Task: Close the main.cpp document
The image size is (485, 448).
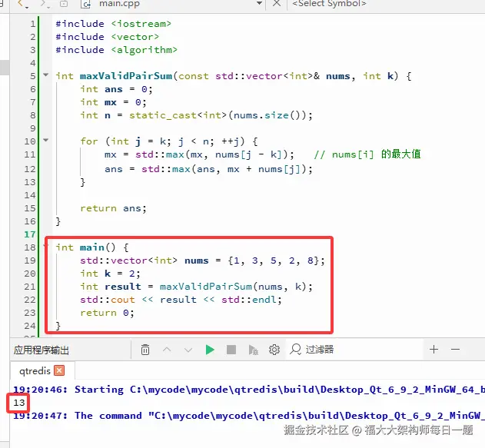Action: [277, 3]
